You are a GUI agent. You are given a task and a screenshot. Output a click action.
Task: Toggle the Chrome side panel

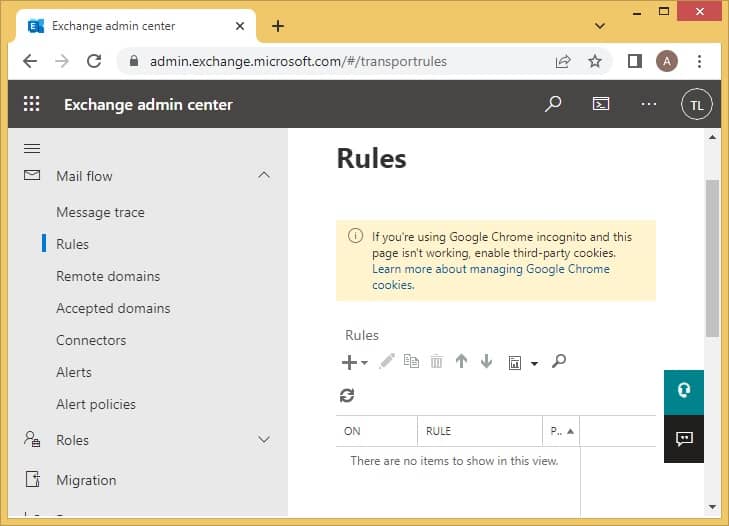point(635,61)
